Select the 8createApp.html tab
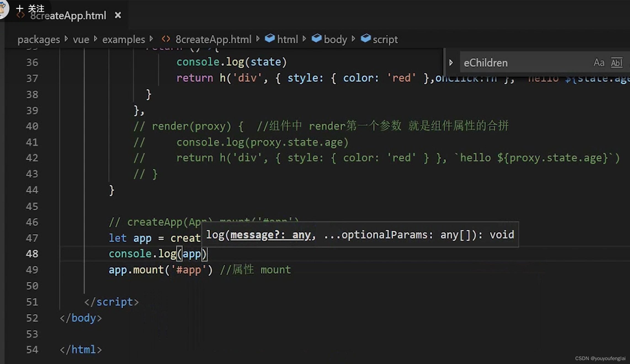The width and height of the screenshot is (630, 364). (x=68, y=15)
